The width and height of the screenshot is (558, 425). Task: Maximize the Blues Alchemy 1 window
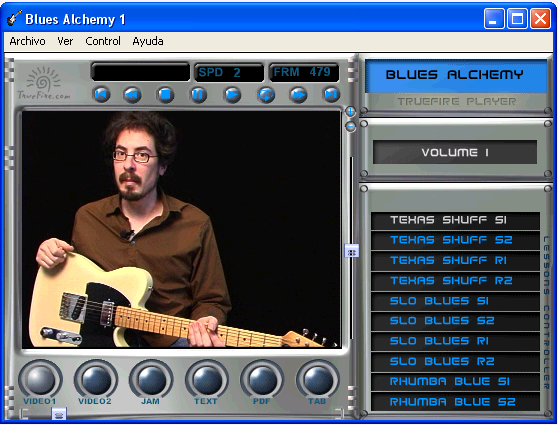click(517, 19)
